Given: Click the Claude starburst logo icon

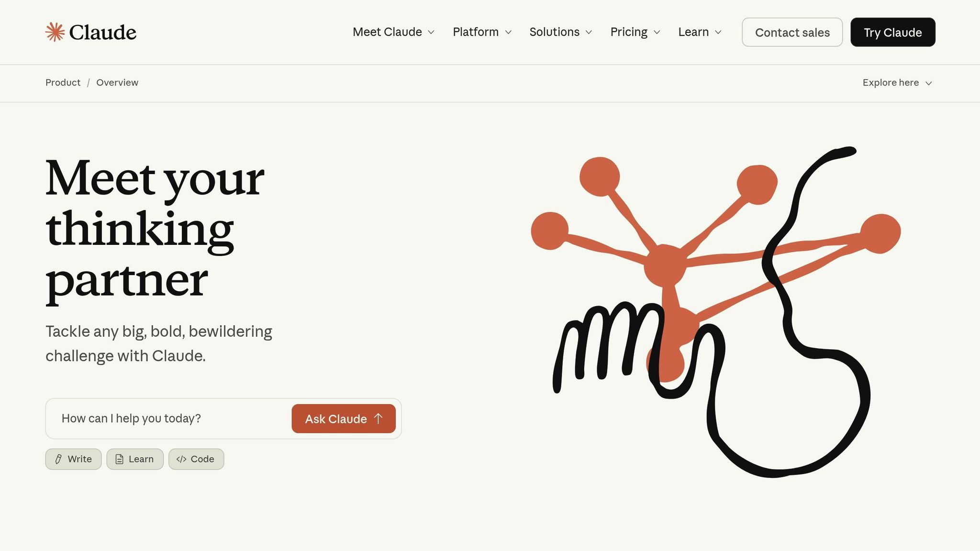Looking at the screenshot, I should tap(55, 32).
